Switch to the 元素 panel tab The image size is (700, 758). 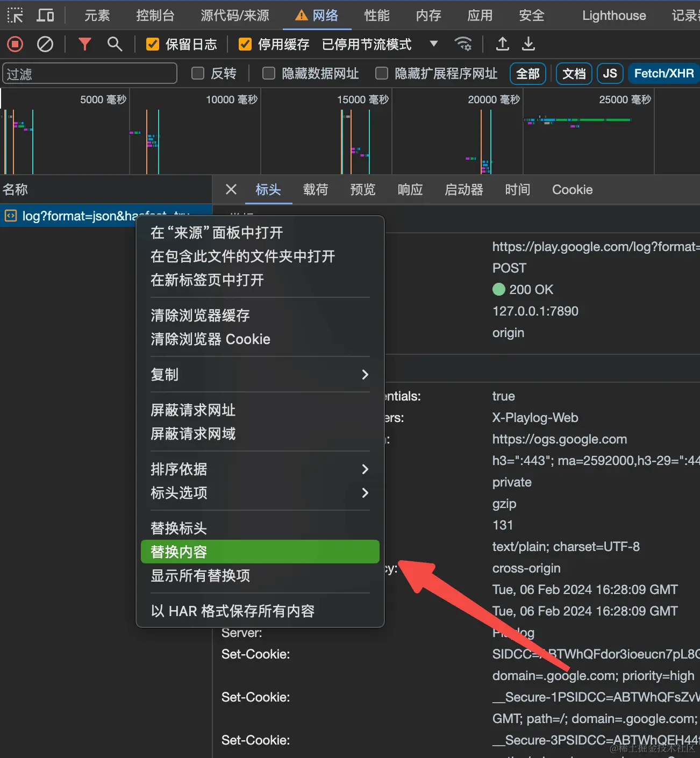[97, 15]
